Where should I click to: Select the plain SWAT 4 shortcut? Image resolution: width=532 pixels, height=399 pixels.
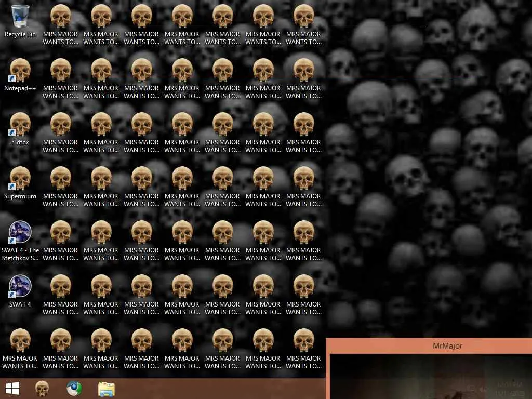(20, 291)
